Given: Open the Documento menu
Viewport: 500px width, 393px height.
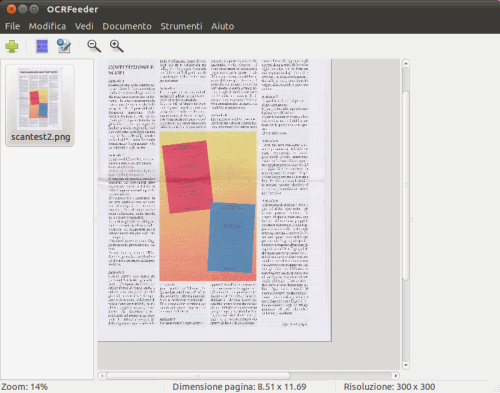Looking at the screenshot, I should (127, 26).
